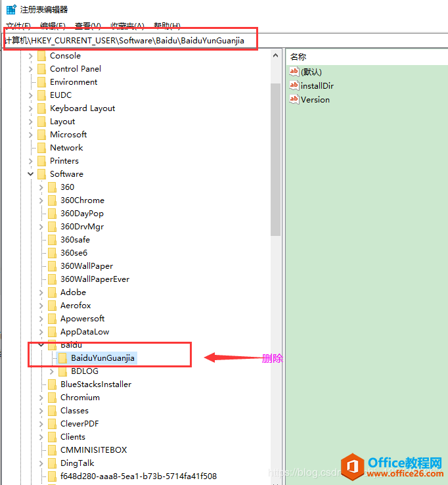Screen dimensions: 448x485
Task: Open the 编辑(E) menu
Action: (53, 26)
